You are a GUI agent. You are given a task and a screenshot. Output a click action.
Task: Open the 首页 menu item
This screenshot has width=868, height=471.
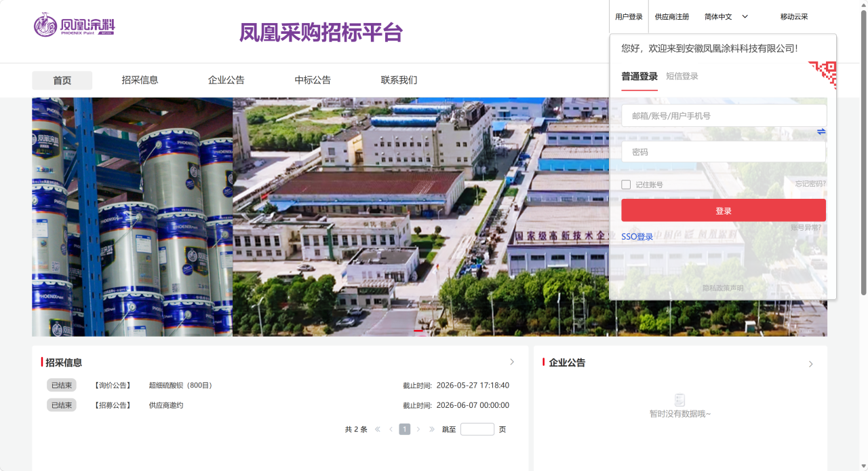coord(62,80)
